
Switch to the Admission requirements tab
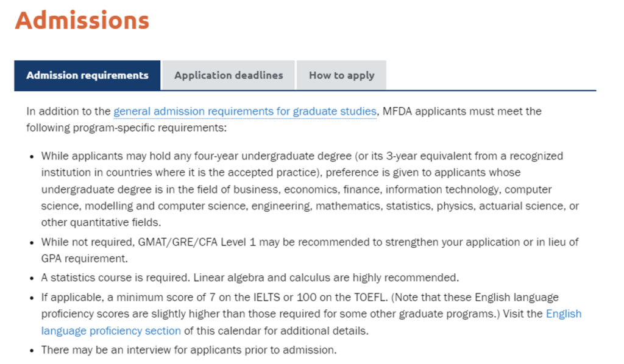tap(87, 75)
